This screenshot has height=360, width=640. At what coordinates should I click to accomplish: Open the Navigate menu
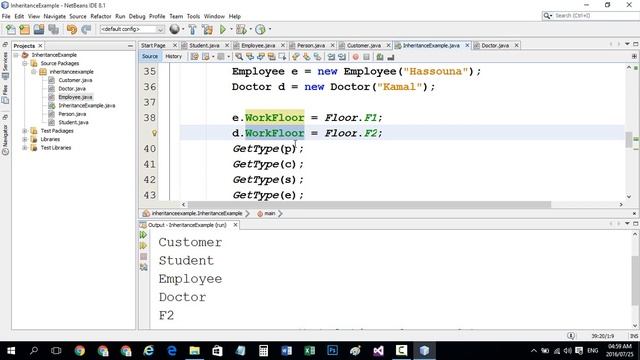point(55,16)
